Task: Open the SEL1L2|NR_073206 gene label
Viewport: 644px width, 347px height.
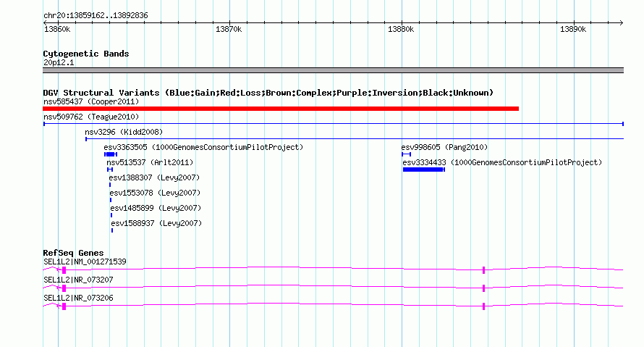Action: [78, 298]
